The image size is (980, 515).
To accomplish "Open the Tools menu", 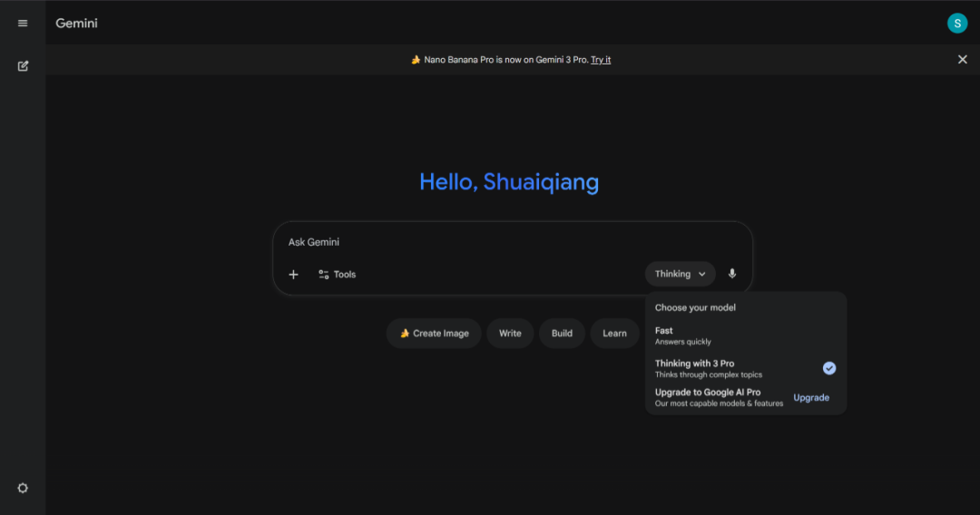I will click(337, 274).
